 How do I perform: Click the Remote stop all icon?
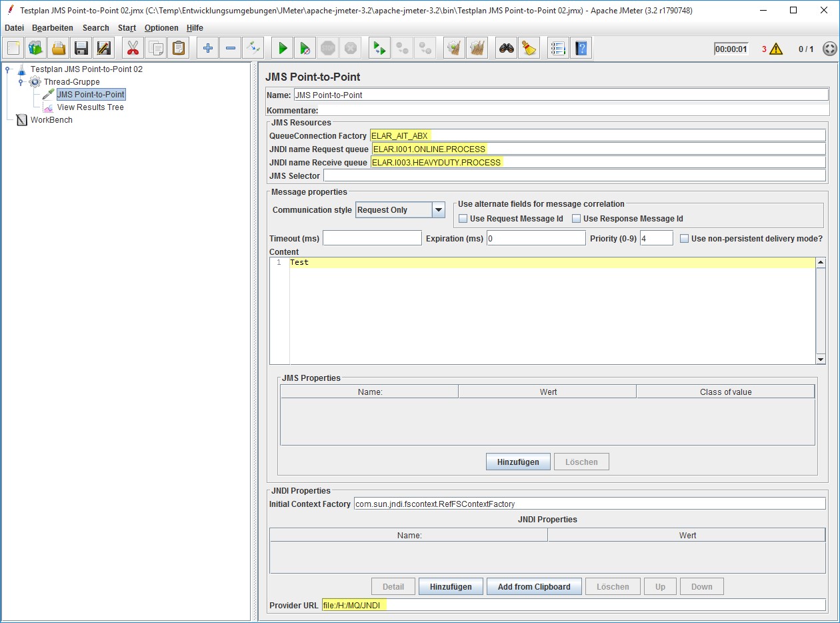coord(403,48)
